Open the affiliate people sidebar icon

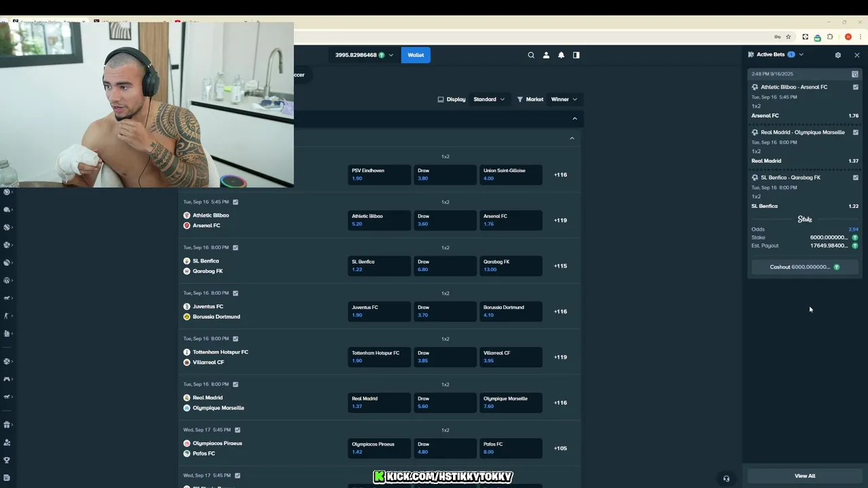(x=7, y=443)
